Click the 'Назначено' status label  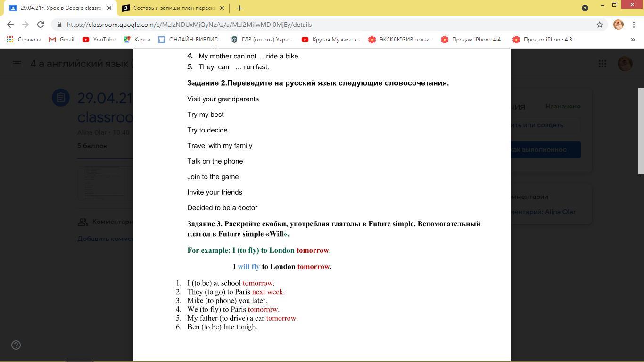point(563,107)
